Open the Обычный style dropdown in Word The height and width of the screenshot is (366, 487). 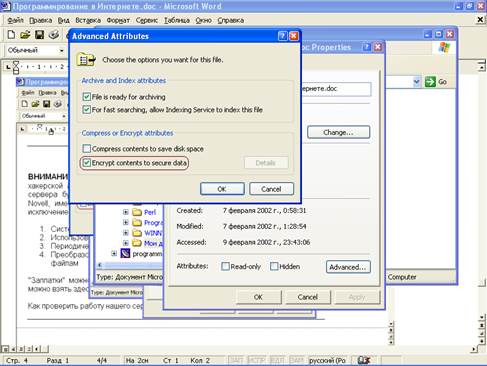click(62, 50)
